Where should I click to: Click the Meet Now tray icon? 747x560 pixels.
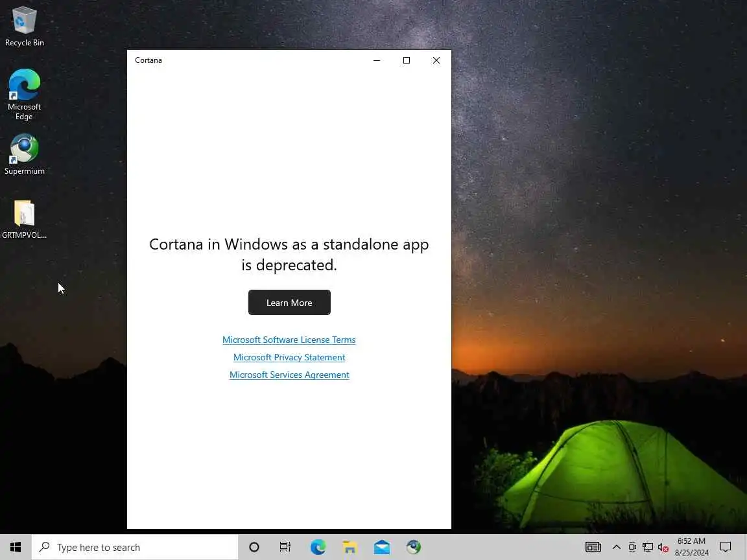click(632, 547)
